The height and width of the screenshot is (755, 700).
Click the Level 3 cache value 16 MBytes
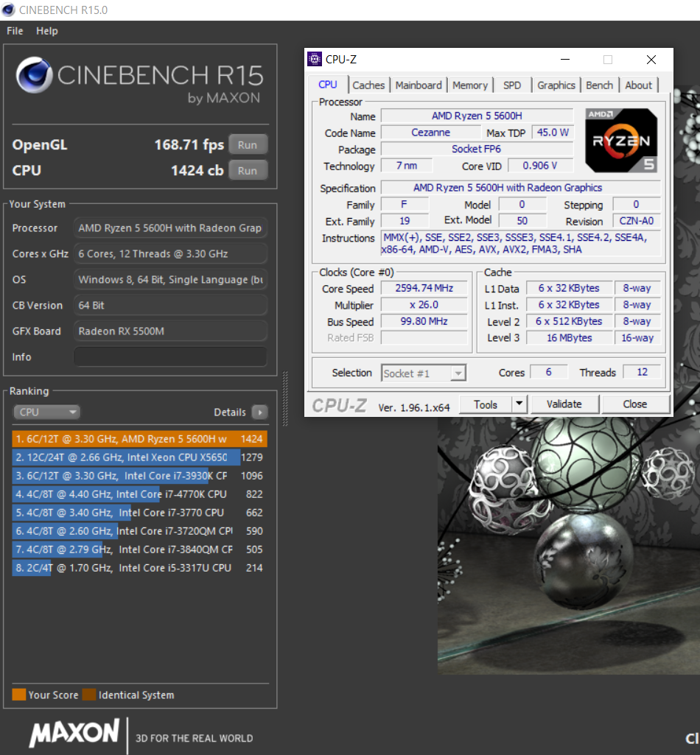569,338
